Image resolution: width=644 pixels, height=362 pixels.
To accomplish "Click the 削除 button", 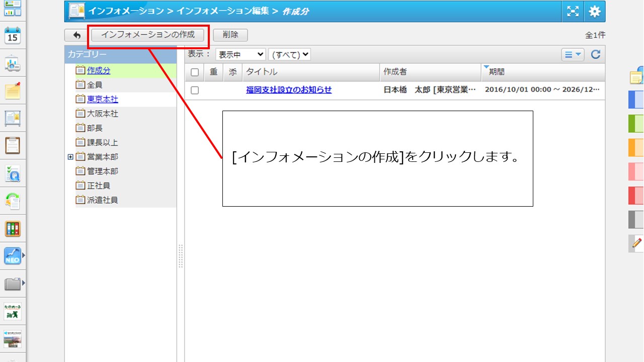I will (x=230, y=35).
